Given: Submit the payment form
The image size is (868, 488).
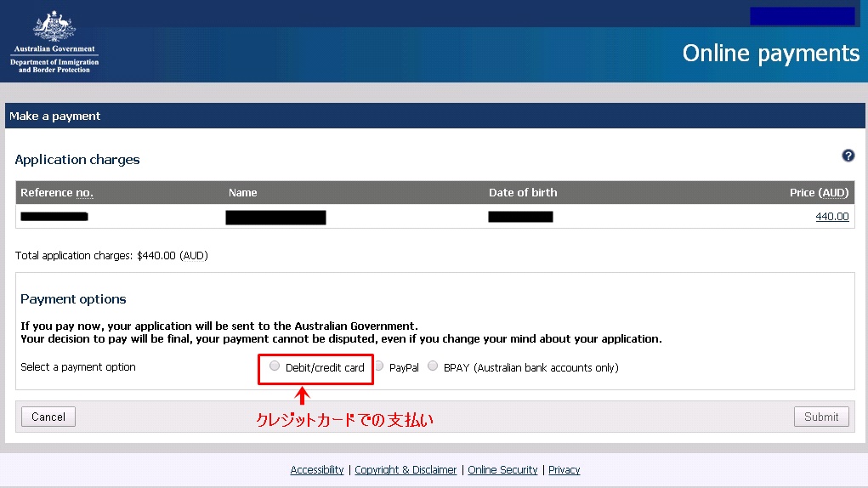Looking at the screenshot, I should [820, 417].
